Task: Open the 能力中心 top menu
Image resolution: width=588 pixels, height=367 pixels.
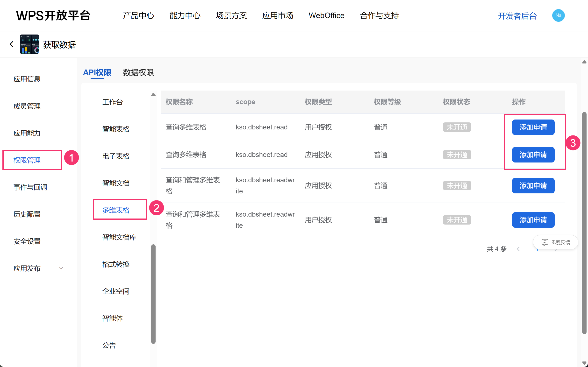Action: [185, 15]
